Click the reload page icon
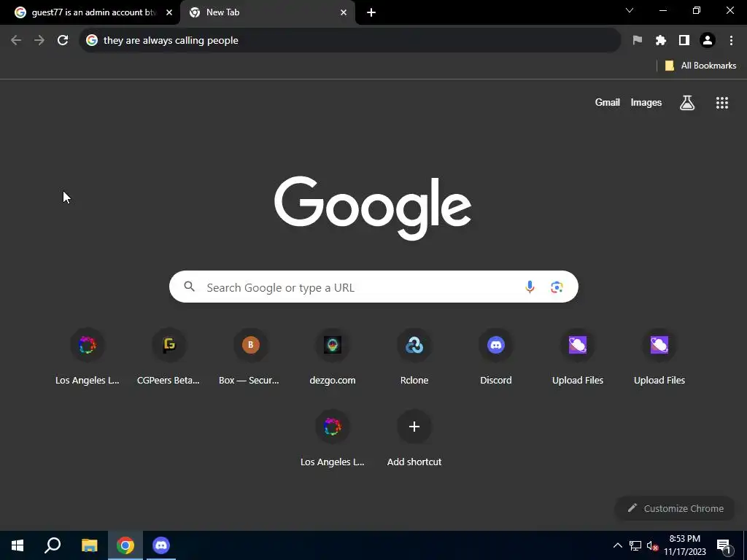Viewport: 747px width, 560px height. point(63,41)
